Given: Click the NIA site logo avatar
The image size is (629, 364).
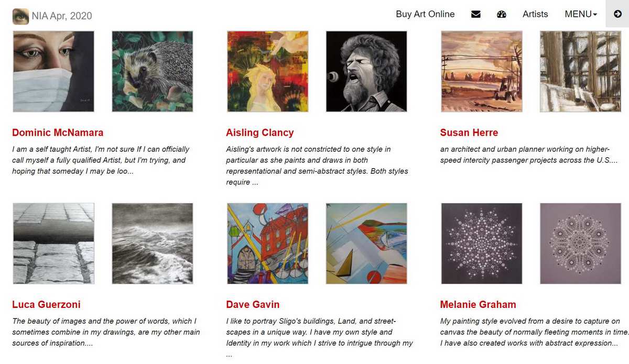Looking at the screenshot, I should click(20, 16).
